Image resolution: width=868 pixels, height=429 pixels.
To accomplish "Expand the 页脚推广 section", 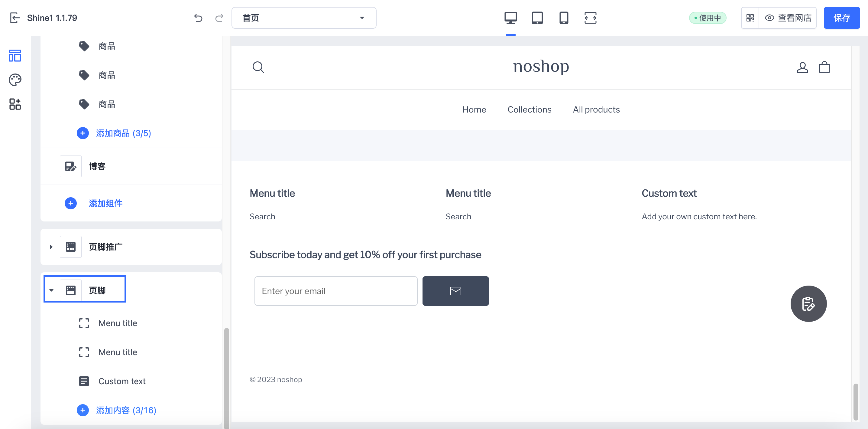I will tap(51, 247).
